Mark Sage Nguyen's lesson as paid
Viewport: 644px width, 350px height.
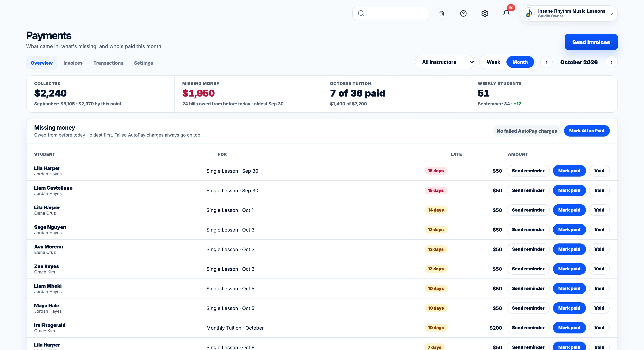pyautogui.click(x=569, y=230)
